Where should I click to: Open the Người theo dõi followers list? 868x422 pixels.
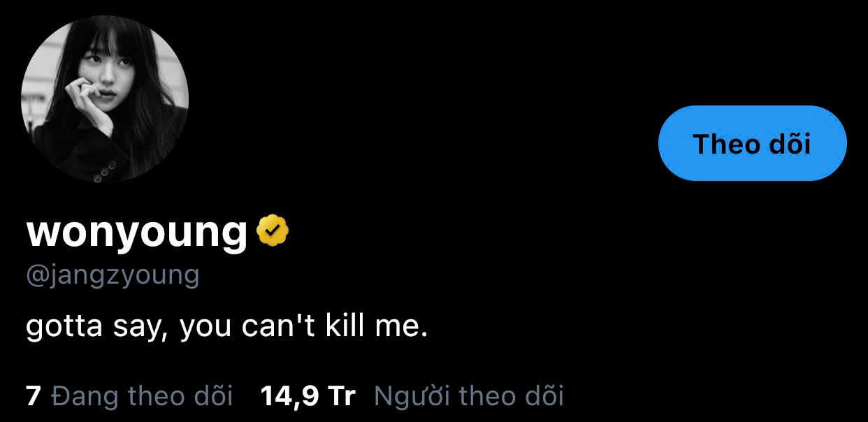pos(469,396)
